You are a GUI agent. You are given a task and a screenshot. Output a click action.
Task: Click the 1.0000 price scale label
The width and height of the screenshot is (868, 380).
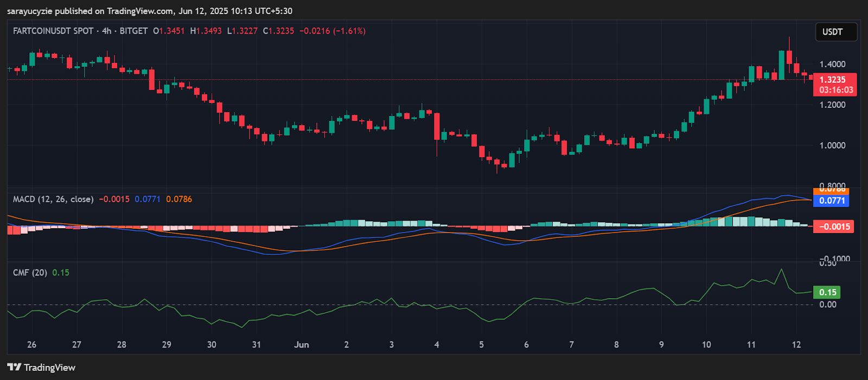pos(832,145)
